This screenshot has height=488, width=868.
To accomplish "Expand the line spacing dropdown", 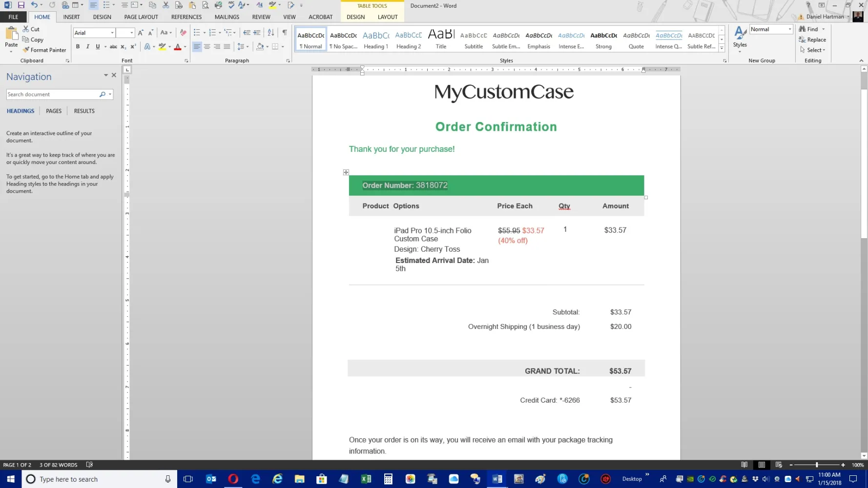I will pyautogui.click(x=248, y=47).
